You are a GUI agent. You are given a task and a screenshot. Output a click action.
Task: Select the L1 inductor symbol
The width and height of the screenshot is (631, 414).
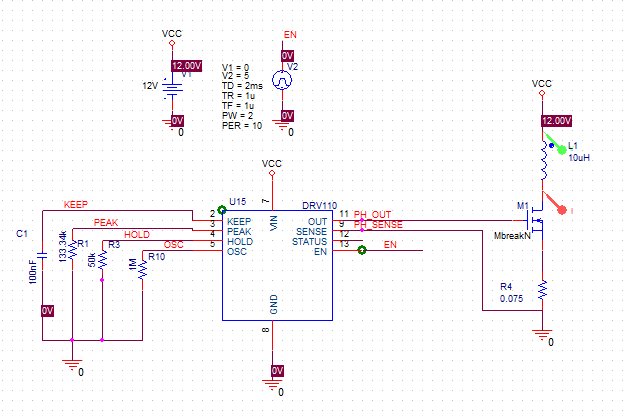[x=543, y=160]
